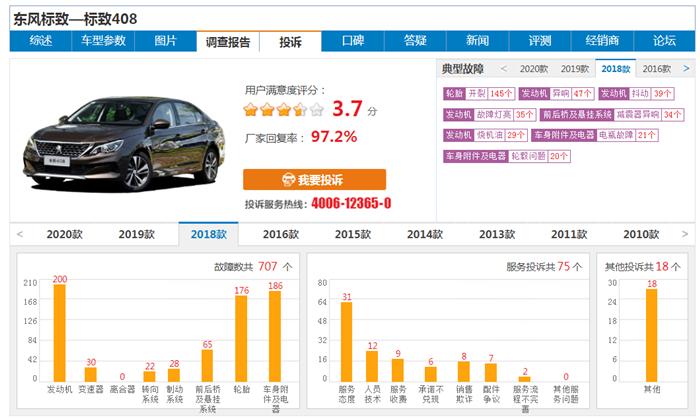Select 2013款 year tab
The width and height of the screenshot is (700, 418).
[x=497, y=234]
